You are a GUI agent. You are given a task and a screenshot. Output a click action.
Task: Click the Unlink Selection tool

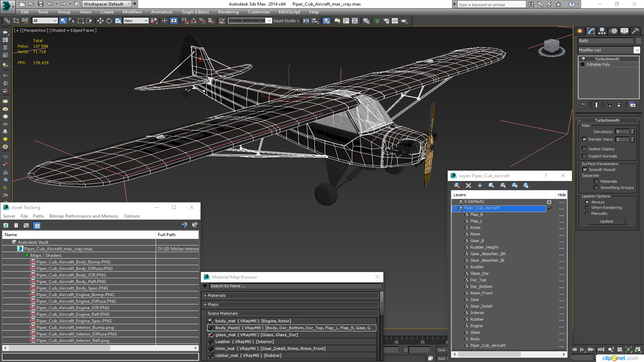pos(16,21)
